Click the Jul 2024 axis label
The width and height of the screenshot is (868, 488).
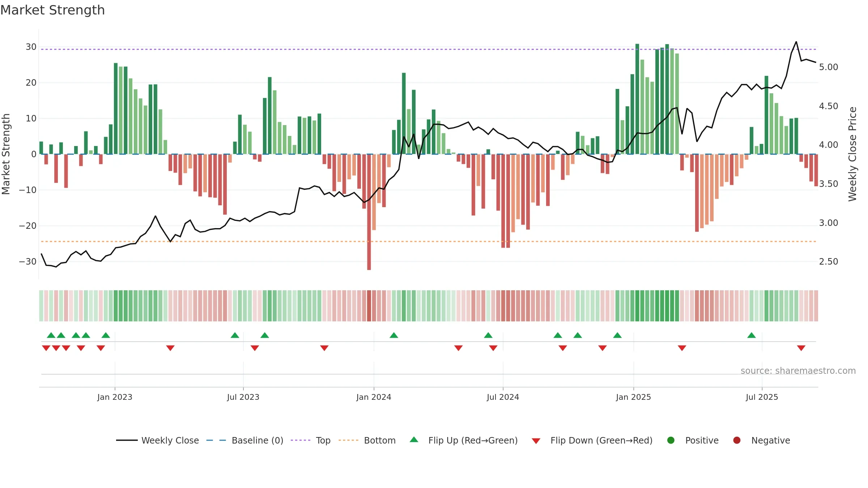point(503,397)
